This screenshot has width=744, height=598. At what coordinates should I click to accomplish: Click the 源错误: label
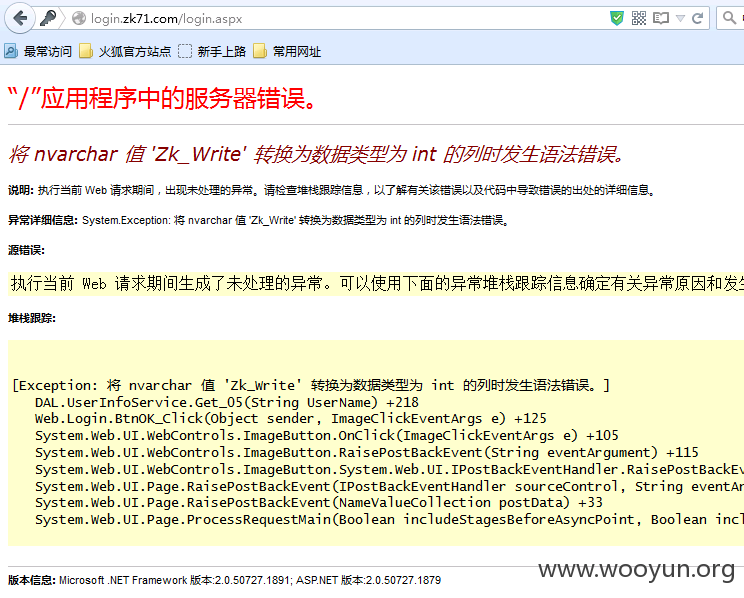(27, 250)
